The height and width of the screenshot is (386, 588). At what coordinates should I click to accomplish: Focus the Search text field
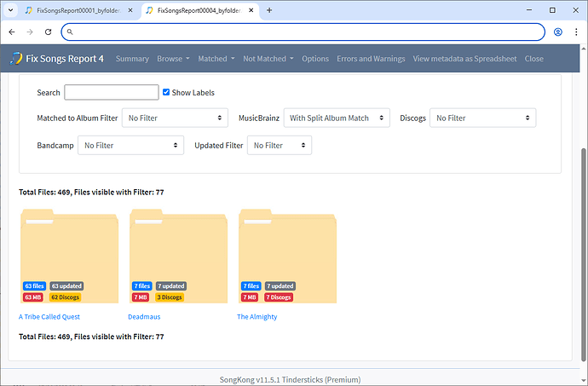112,92
